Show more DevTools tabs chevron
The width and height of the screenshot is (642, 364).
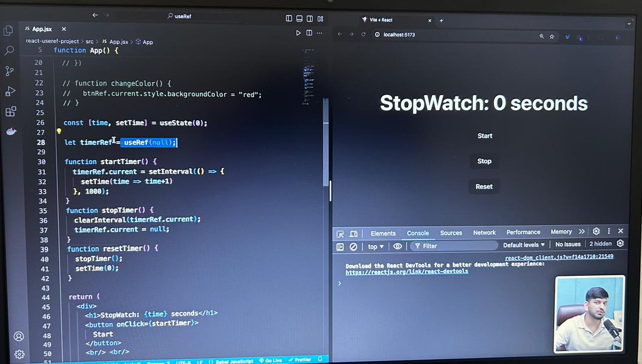582,231
